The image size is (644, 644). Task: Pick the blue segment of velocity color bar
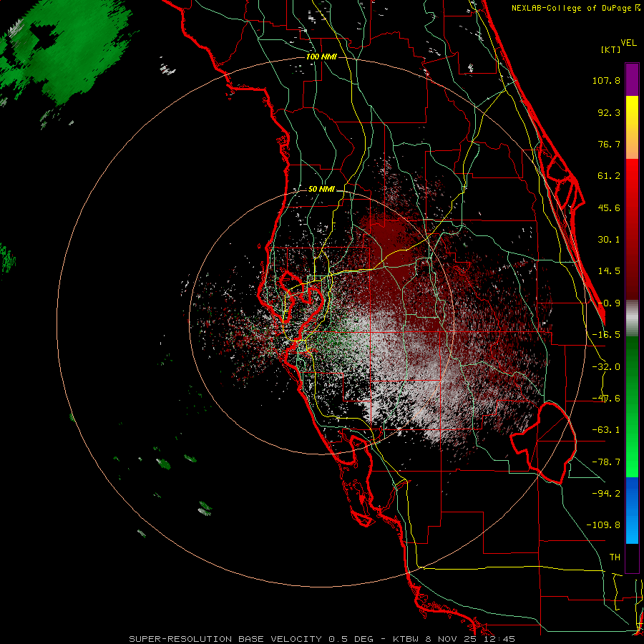(632, 510)
